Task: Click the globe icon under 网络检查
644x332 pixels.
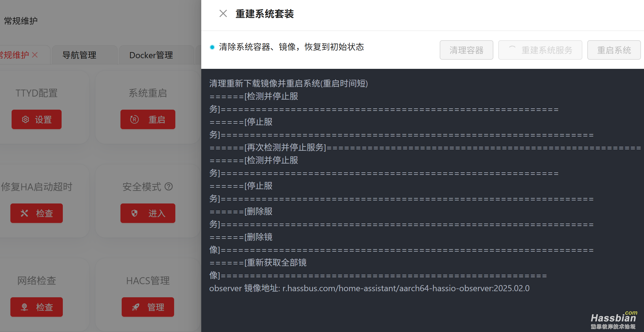Action: 24,307
